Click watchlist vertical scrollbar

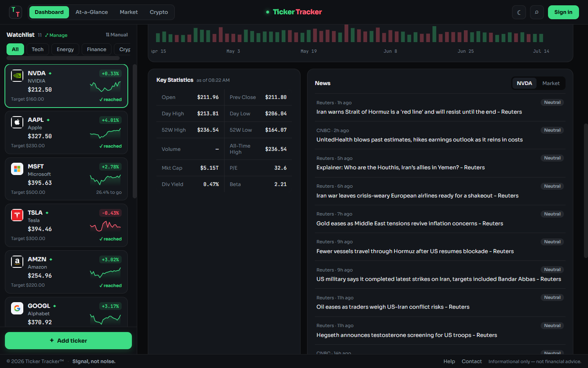pos(135,132)
